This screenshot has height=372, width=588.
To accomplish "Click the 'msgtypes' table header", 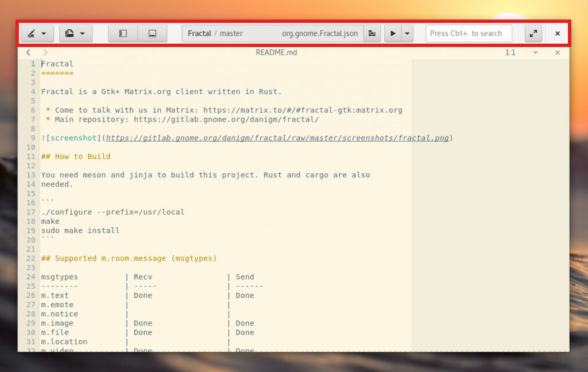I will 59,277.
